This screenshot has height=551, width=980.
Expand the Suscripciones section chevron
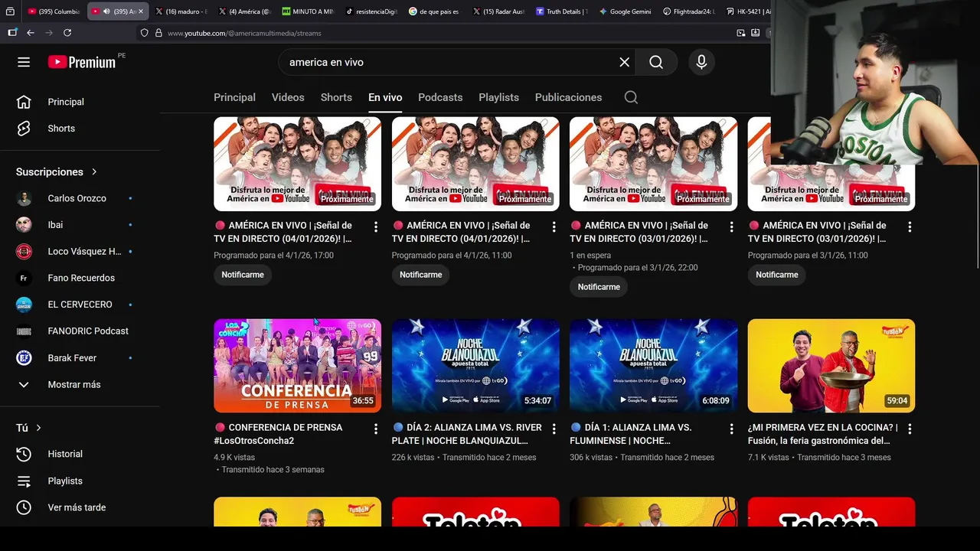click(94, 172)
